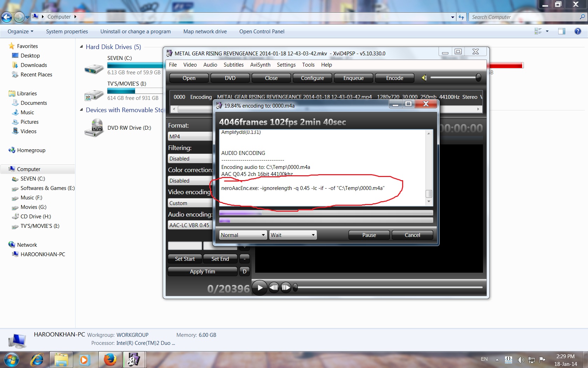The height and width of the screenshot is (368, 588).
Task: Open the Action Center flag icon
Action: [542, 359]
